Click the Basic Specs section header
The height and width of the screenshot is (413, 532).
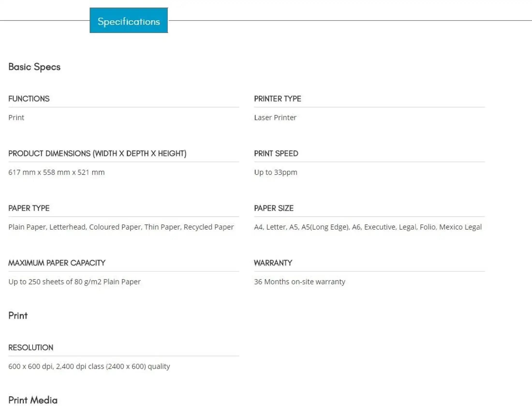click(x=35, y=67)
